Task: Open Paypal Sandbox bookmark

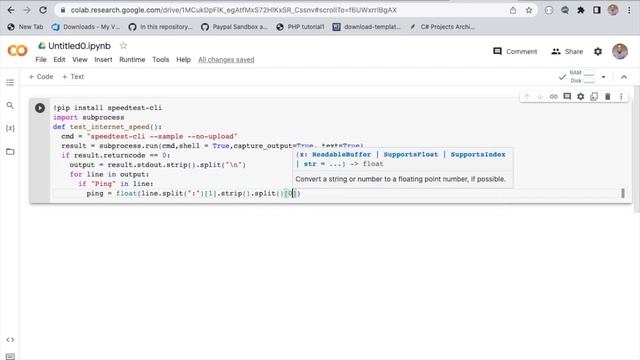Action: pyautogui.click(x=234, y=27)
